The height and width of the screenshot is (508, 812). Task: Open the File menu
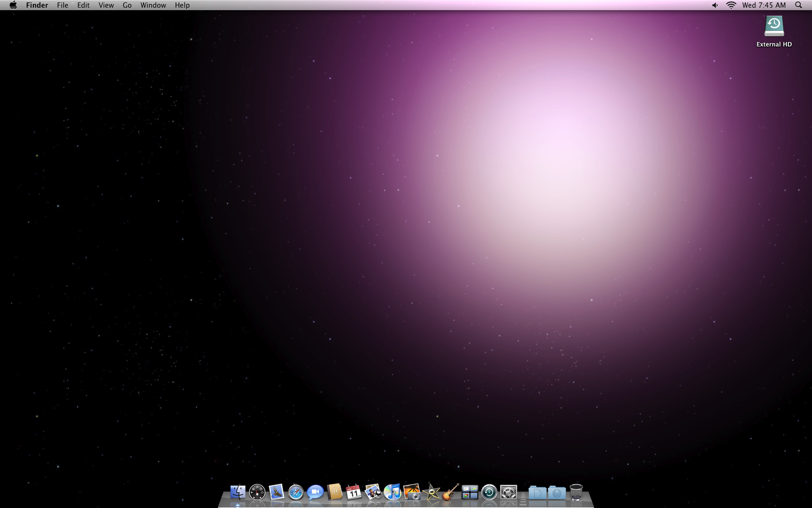click(62, 5)
